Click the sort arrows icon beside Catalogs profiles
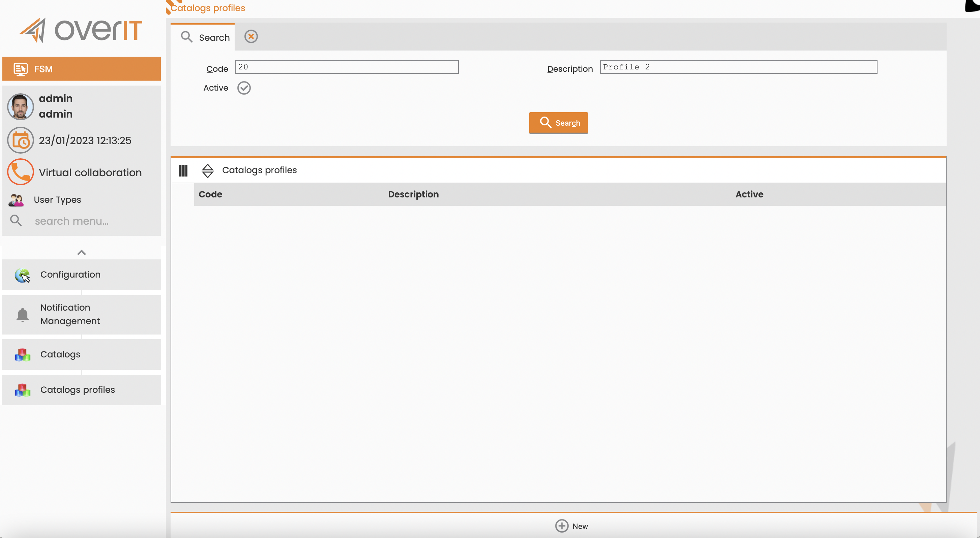 pos(207,171)
